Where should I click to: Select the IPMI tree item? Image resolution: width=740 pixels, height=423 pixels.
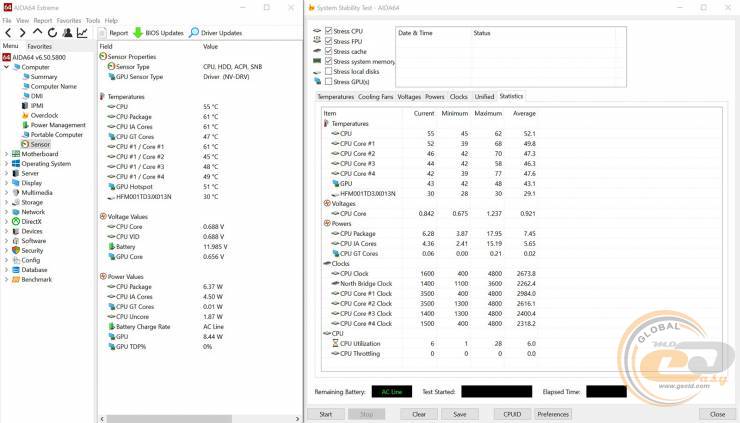click(37, 106)
